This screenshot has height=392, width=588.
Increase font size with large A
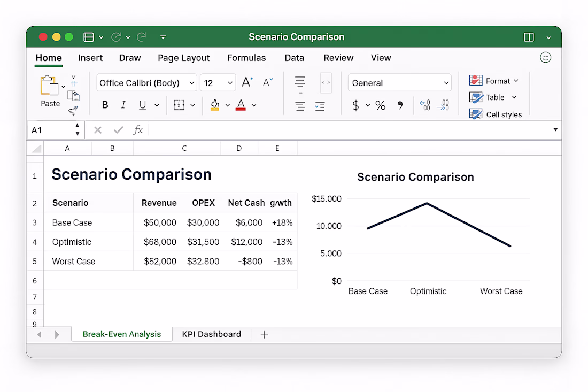click(x=247, y=82)
